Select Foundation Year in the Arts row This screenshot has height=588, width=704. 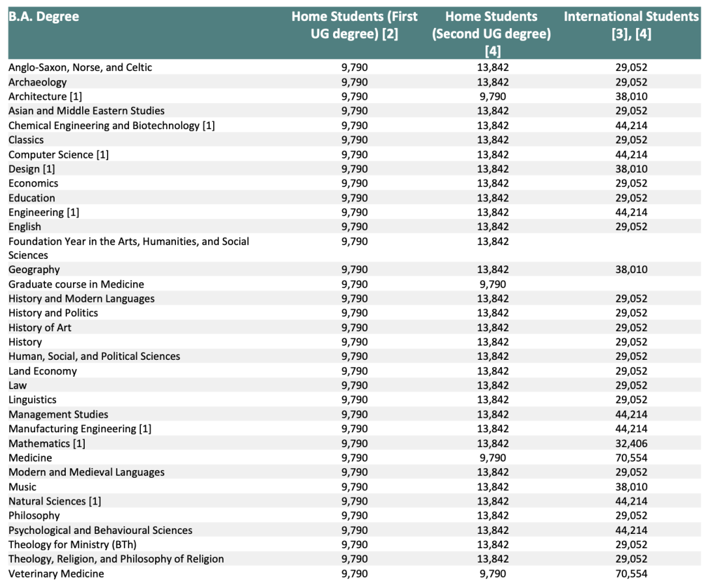[x=354, y=248]
